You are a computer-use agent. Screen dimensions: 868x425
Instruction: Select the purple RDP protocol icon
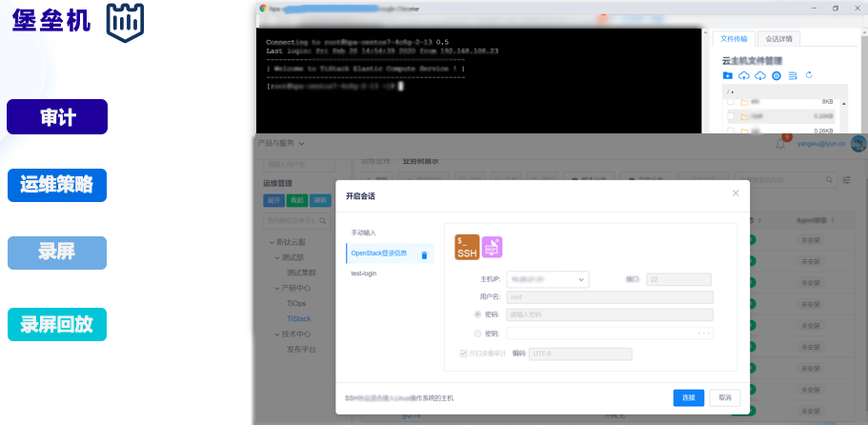pos(492,247)
